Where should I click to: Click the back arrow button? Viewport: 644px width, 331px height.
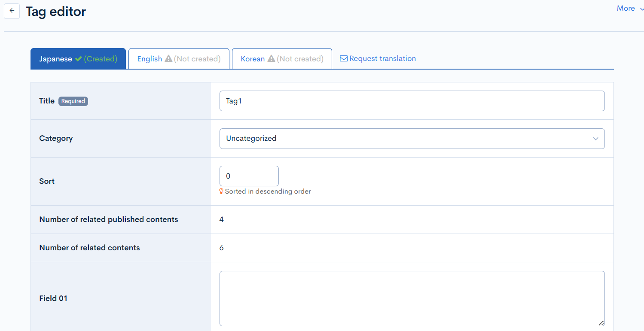coord(12,11)
